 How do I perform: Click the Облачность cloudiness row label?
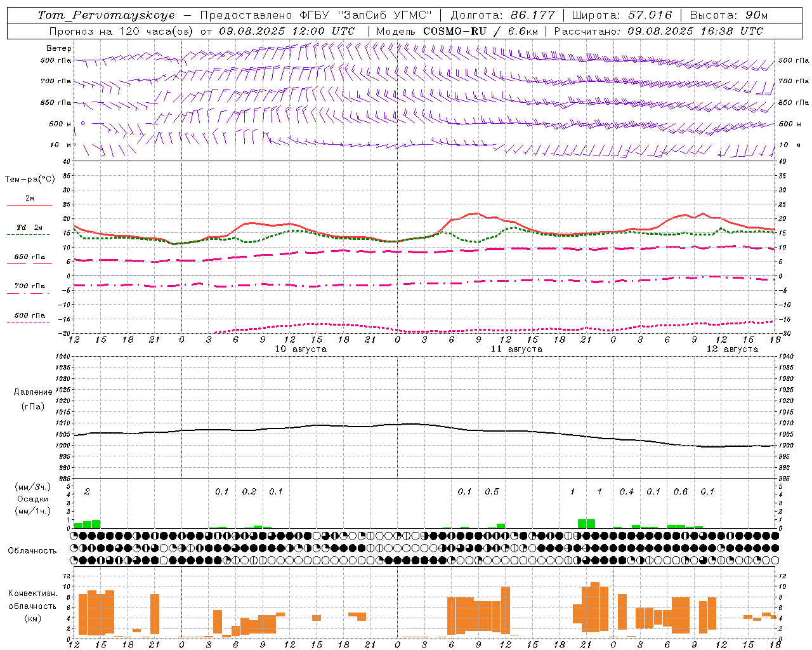(32, 551)
